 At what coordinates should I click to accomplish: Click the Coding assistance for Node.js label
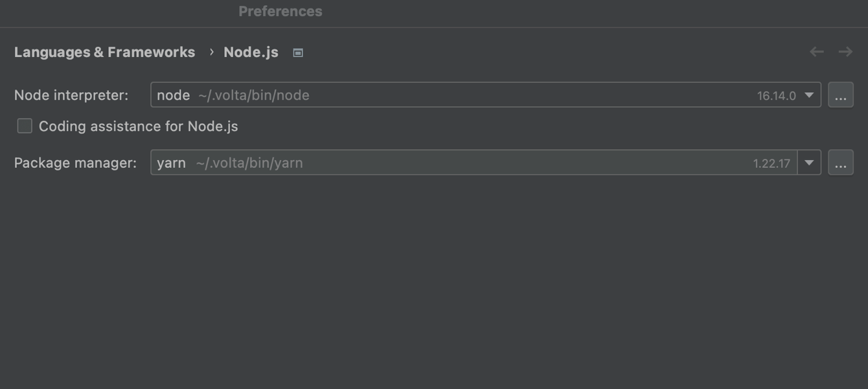tap(138, 126)
